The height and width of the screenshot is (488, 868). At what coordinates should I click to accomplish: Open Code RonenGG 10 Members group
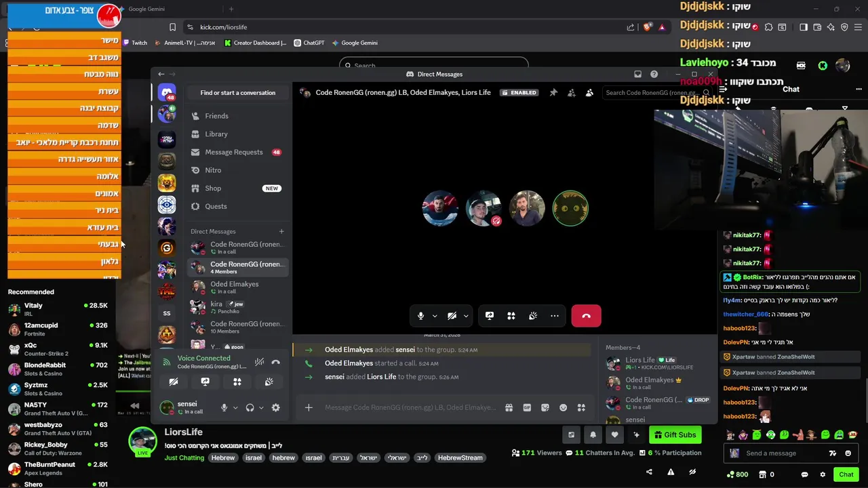click(237, 327)
